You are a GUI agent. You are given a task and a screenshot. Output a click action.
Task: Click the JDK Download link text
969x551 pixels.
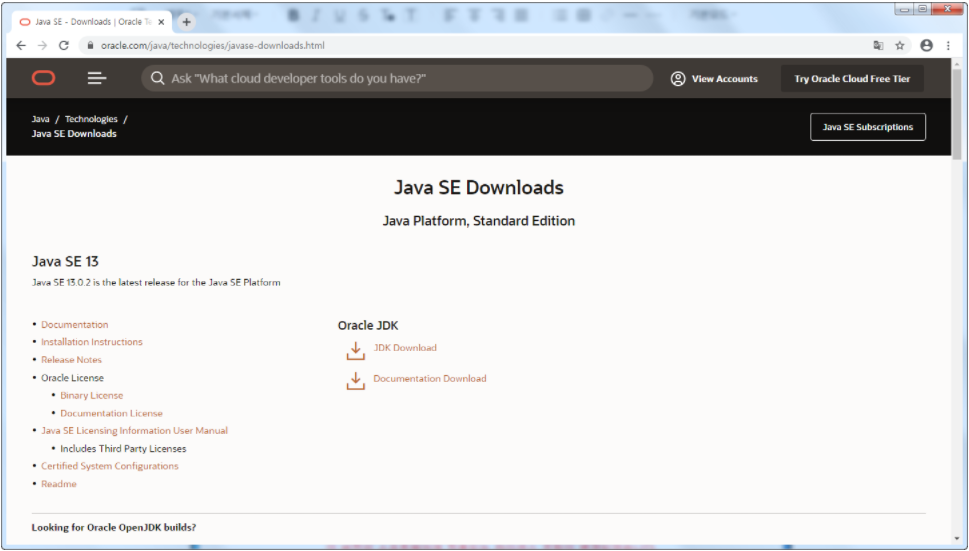pos(405,348)
